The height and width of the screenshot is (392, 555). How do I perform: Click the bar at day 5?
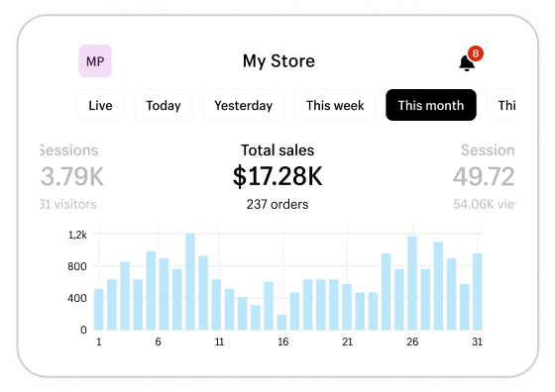pos(151,291)
